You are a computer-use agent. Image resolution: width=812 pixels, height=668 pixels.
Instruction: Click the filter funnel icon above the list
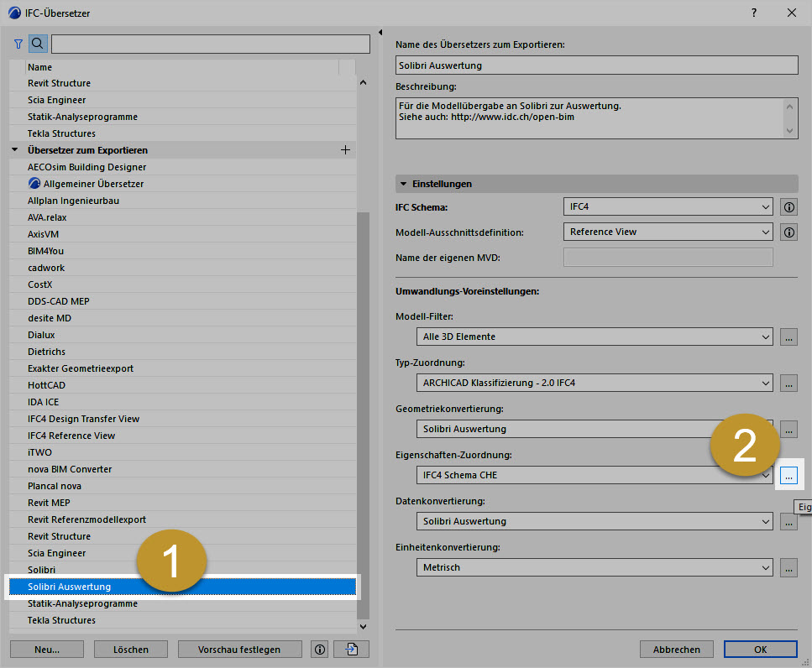coord(18,44)
